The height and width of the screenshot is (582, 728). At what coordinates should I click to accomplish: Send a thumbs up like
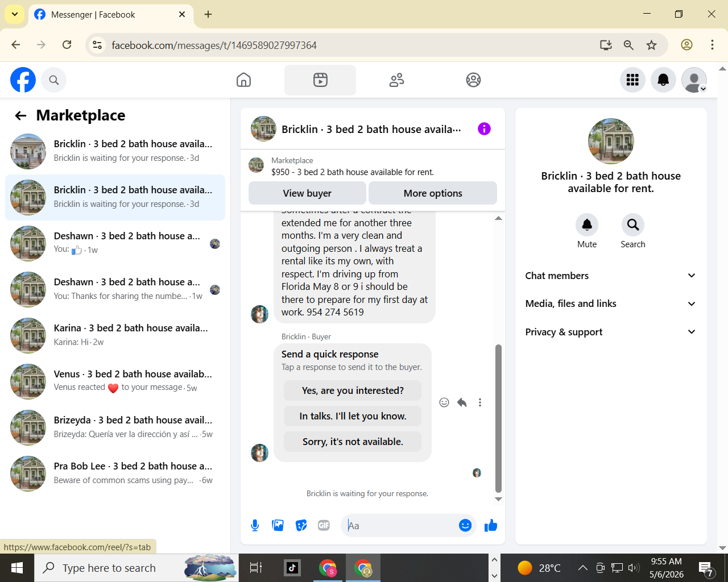pos(491,526)
